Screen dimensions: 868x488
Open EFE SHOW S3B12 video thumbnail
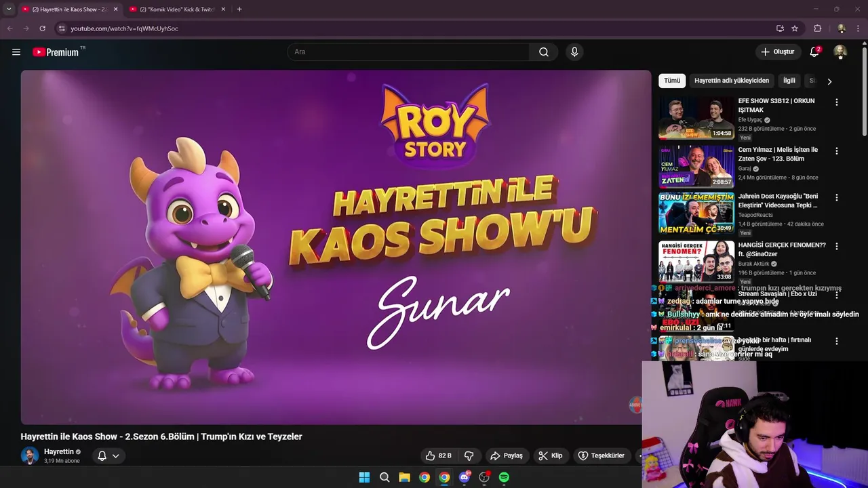[x=696, y=118]
